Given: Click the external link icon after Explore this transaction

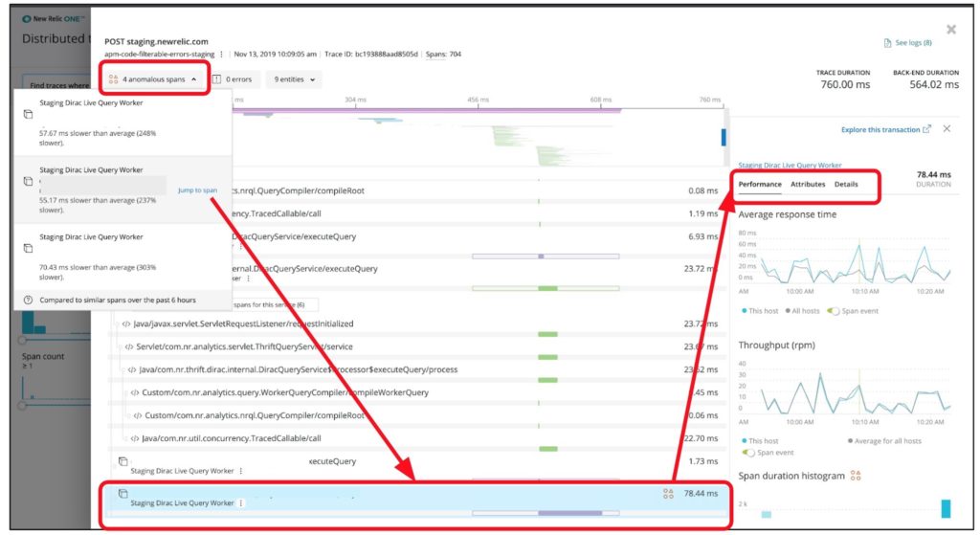Looking at the screenshot, I should [x=926, y=129].
